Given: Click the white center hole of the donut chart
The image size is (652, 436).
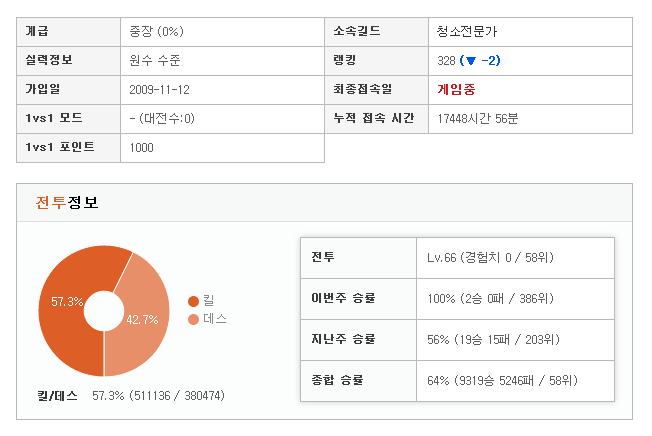Looking at the screenshot, I should pos(103,310).
